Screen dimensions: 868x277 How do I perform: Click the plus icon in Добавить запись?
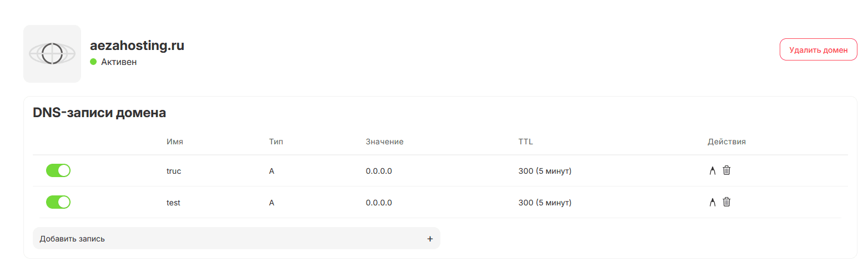coord(430,239)
